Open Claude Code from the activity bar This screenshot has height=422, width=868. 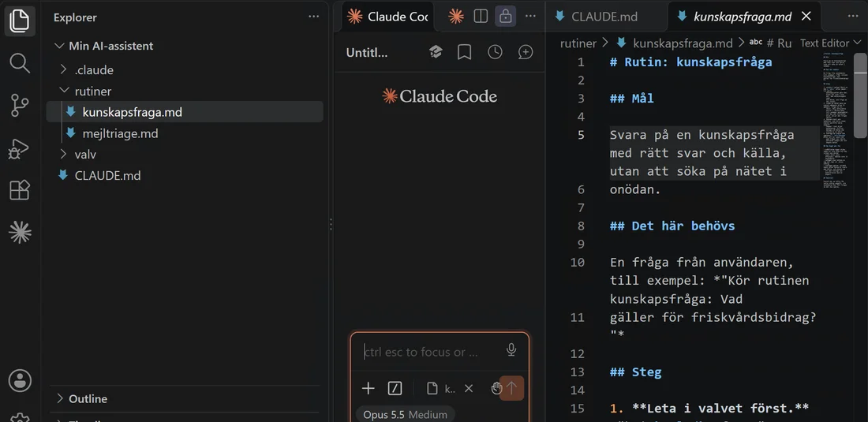coord(20,232)
